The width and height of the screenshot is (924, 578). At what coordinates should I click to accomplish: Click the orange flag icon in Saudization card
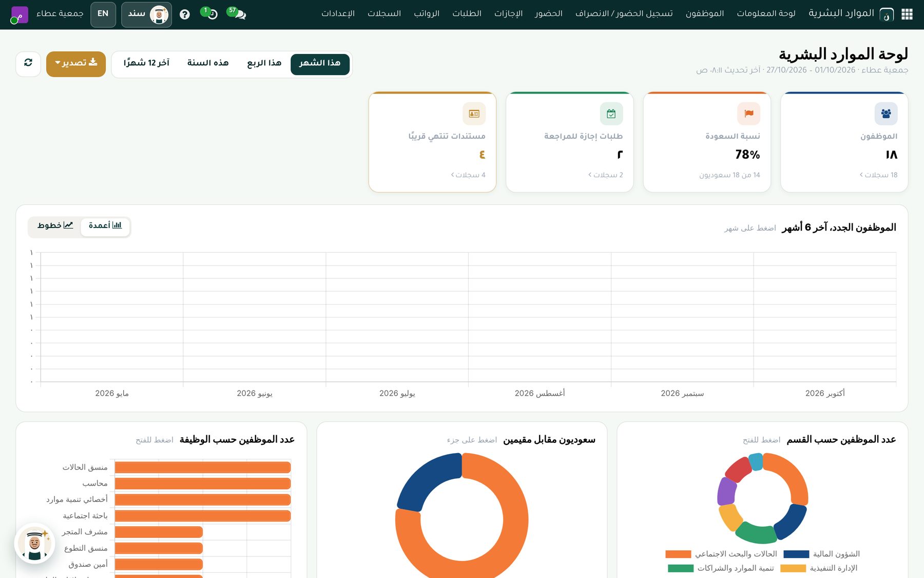click(x=748, y=114)
